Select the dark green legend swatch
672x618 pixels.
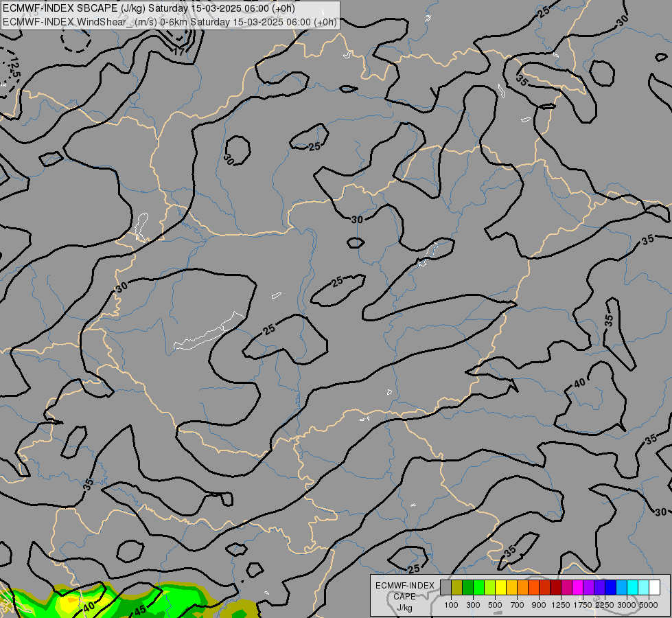click(467, 587)
